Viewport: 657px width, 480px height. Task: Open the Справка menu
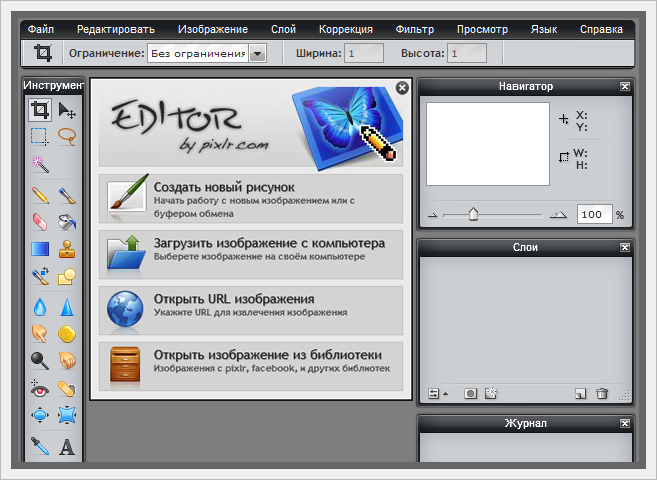click(601, 29)
